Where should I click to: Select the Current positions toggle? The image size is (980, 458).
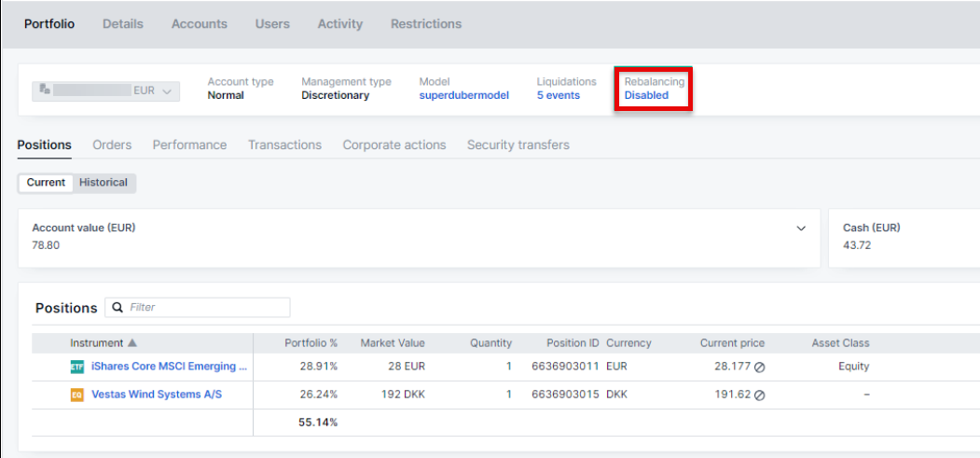click(x=46, y=183)
